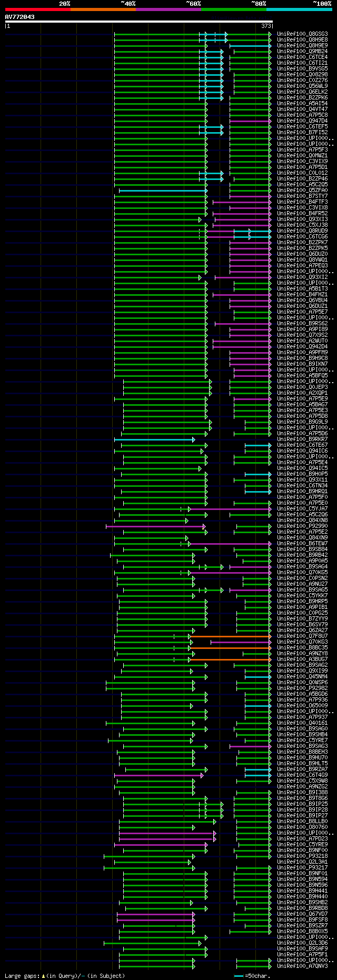The width and height of the screenshot is (337, 980).
Task: Open hit UniRef100_Q8GSG3
Action: pos(302,34)
